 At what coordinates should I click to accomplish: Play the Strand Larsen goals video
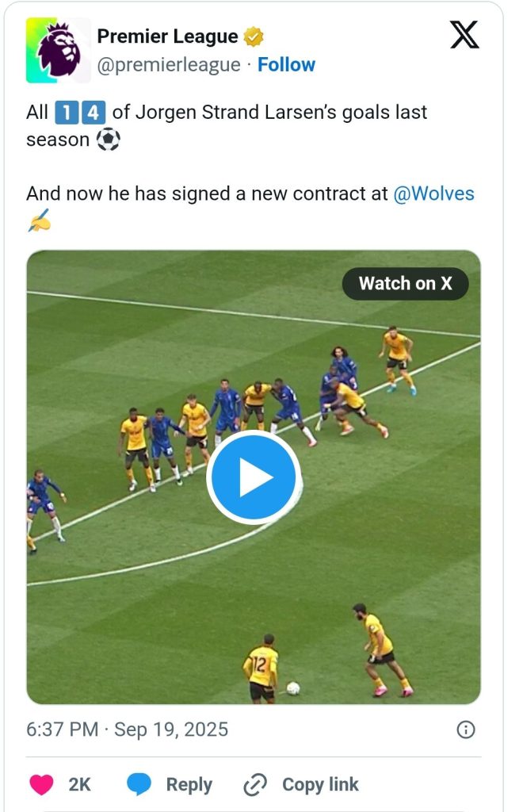click(x=254, y=477)
